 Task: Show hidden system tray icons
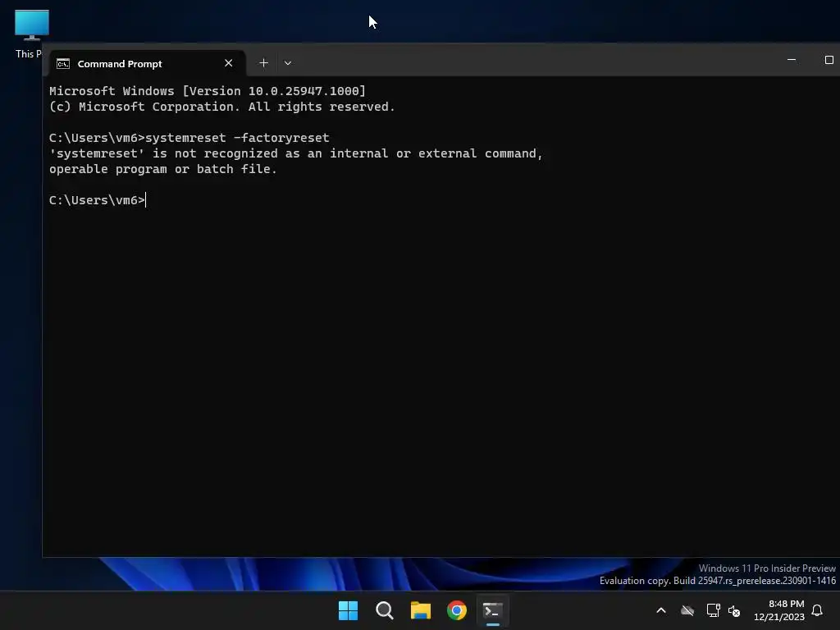661,610
